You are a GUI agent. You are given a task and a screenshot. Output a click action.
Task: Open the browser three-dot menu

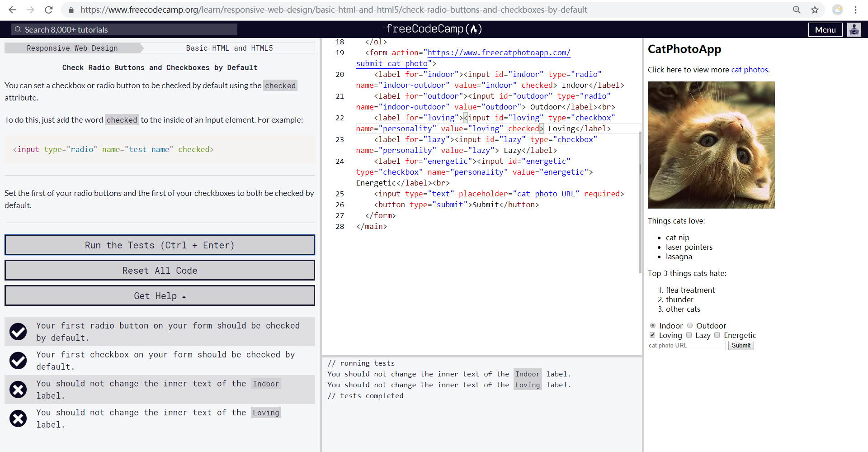click(856, 10)
